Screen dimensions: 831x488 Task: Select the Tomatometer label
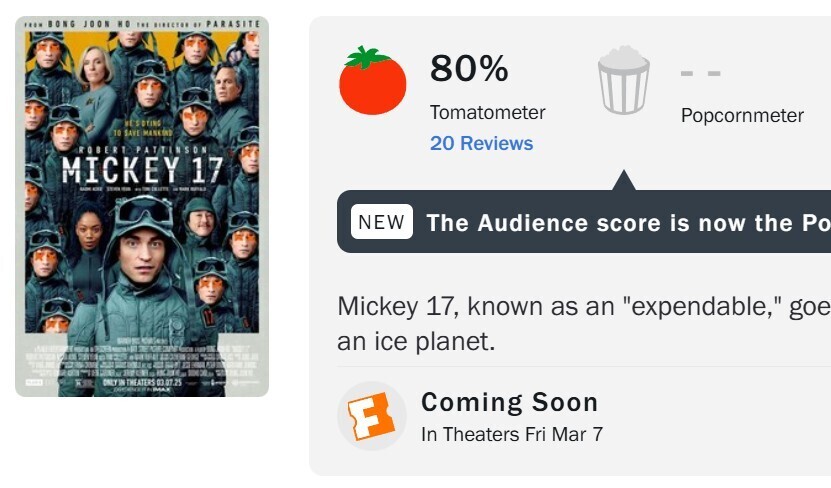pos(487,112)
